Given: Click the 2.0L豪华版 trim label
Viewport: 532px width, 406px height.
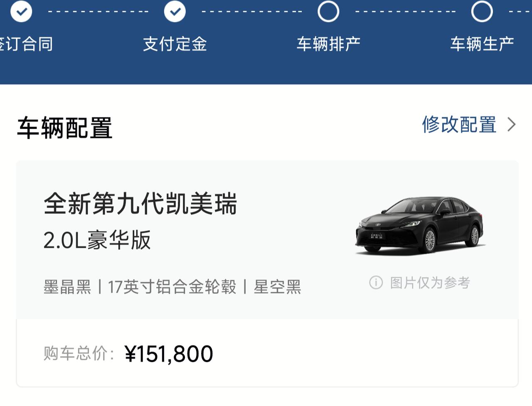Looking at the screenshot, I should pos(97,240).
